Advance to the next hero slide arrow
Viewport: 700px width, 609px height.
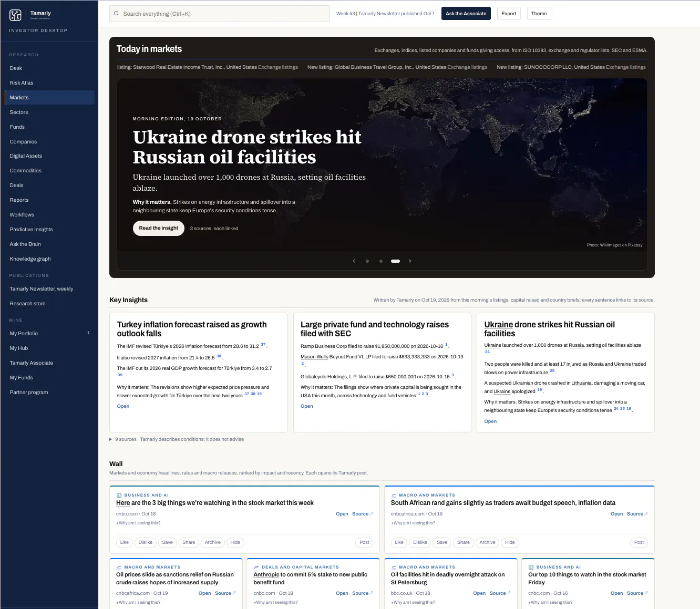(x=410, y=261)
